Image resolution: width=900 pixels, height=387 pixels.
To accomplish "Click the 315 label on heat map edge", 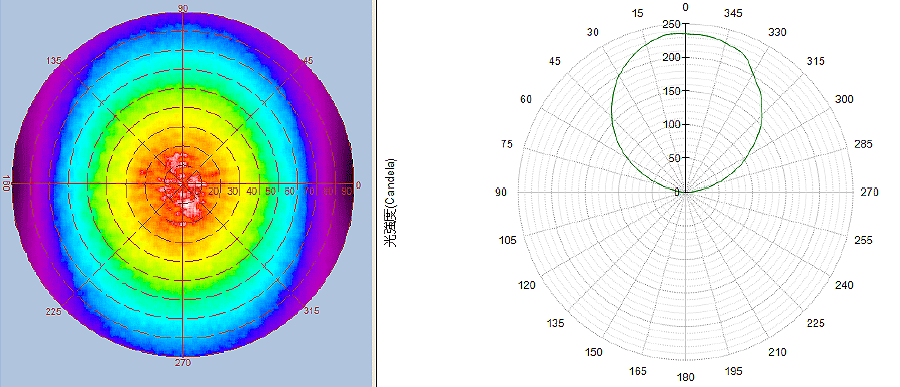I will point(311,311).
